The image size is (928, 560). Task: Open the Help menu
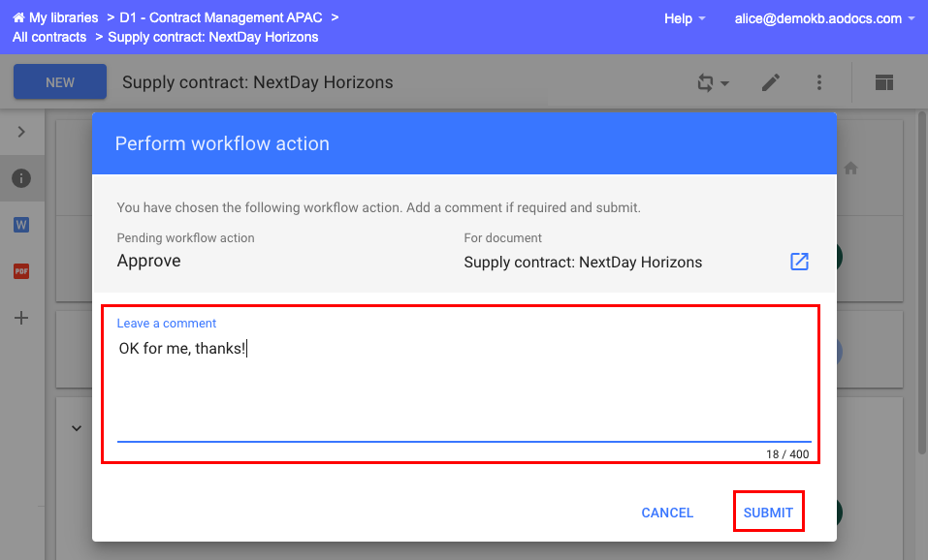click(684, 18)
